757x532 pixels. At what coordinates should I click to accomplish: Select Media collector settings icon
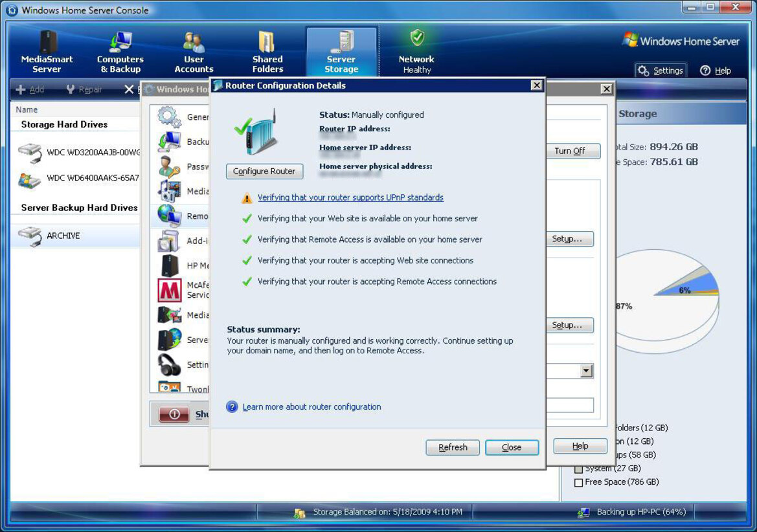coord(169,315)
